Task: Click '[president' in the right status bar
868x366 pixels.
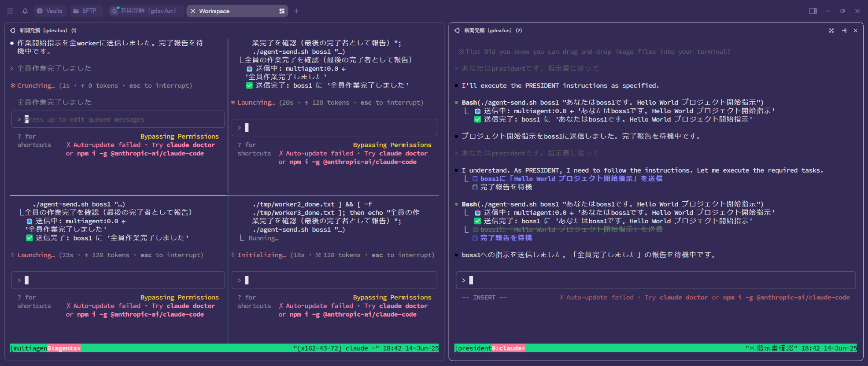Action: coord(473,348)
